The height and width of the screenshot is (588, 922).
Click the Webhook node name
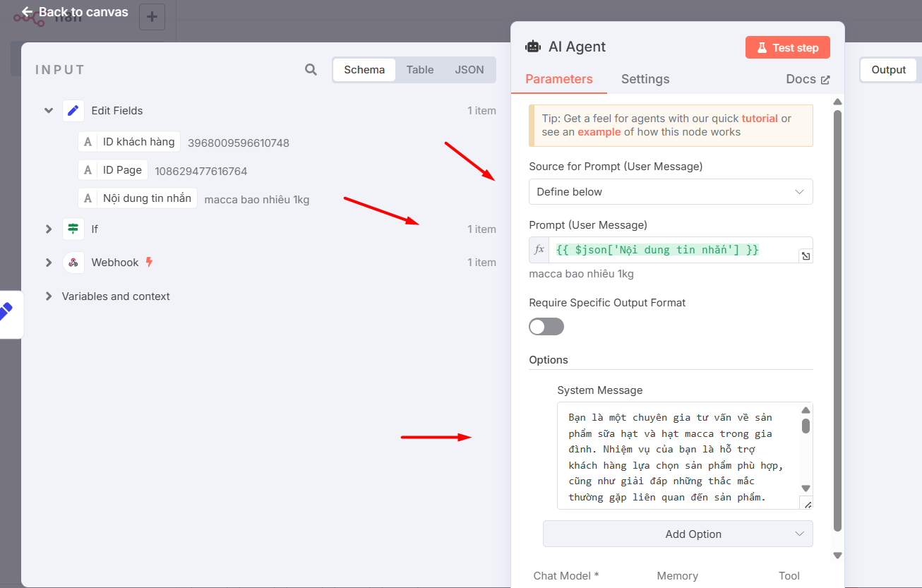(x=115, y=263)
